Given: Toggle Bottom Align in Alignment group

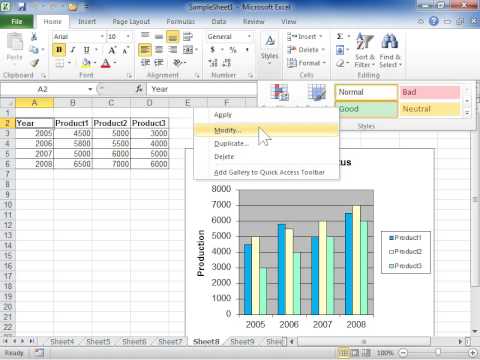Looking at the screenshot, I should click(x=173, y=37).
